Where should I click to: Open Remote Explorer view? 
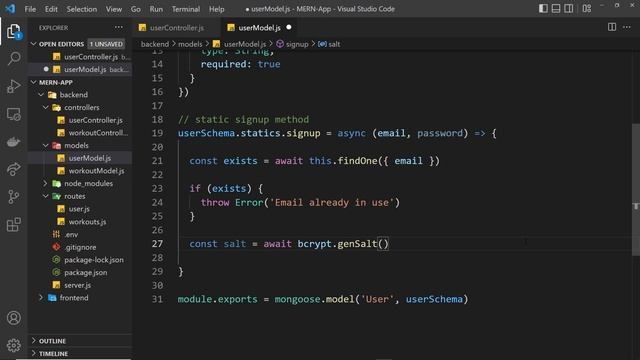pos(13,115)
